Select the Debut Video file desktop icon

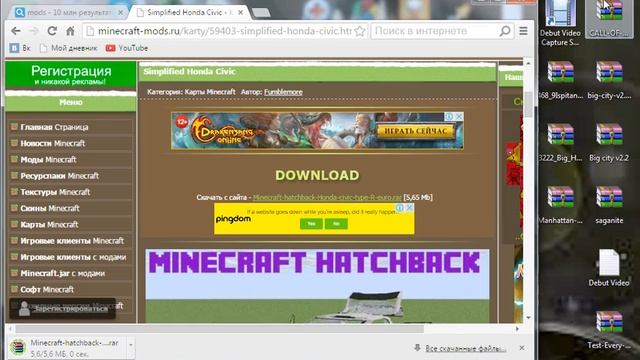point(609,268)
